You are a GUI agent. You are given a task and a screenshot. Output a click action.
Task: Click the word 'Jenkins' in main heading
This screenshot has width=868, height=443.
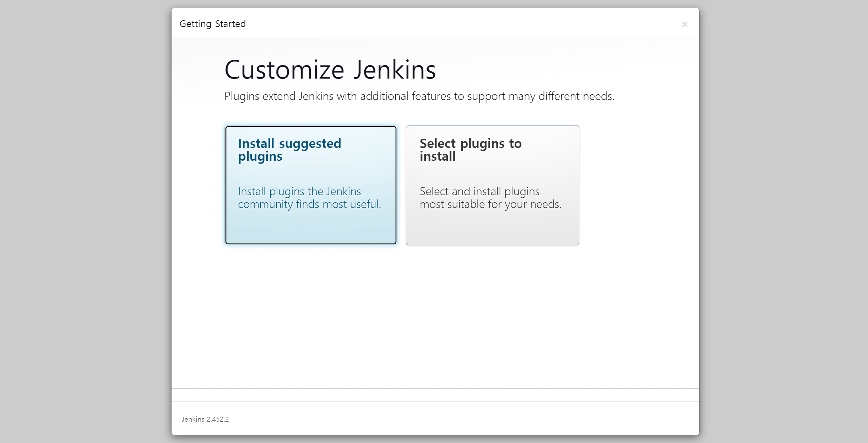(394, 70)
